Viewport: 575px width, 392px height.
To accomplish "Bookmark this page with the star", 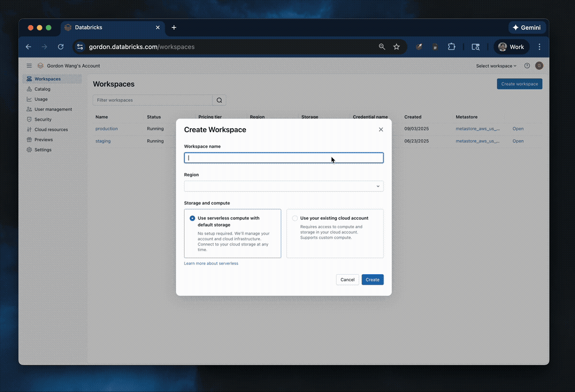I will pos(396,47).
